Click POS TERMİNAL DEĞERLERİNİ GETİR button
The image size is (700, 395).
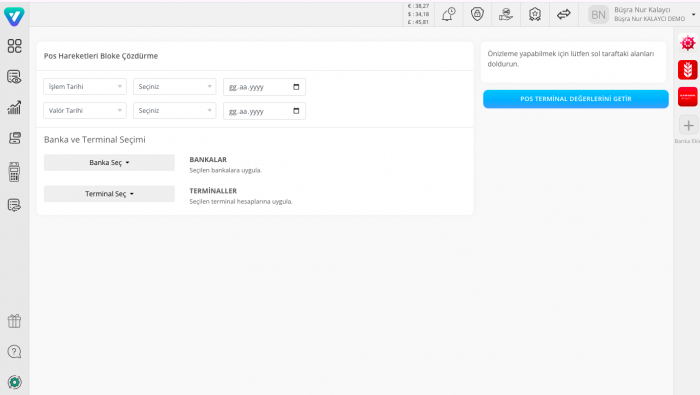pos(575,99)
